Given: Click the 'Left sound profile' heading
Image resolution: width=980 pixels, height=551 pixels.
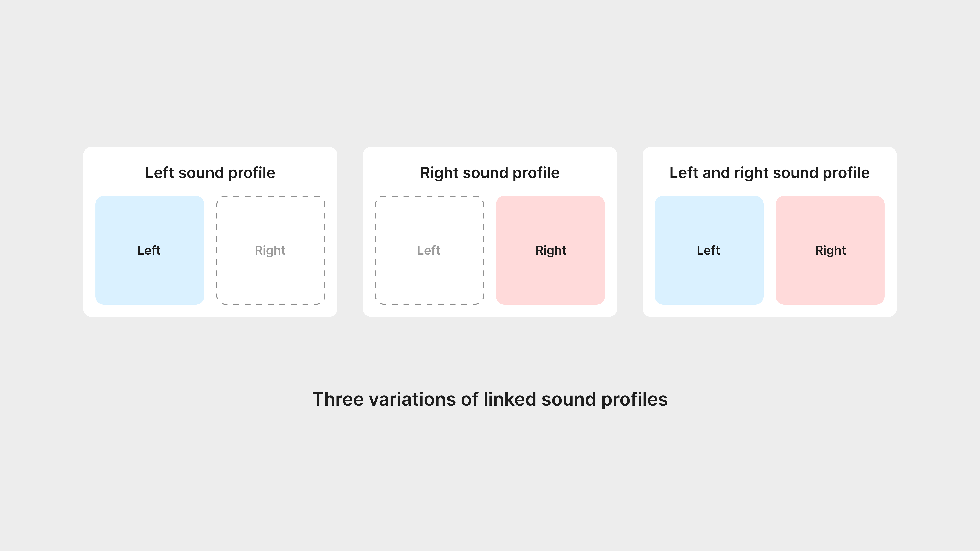Looking at the screenshot, I should 210,173.
